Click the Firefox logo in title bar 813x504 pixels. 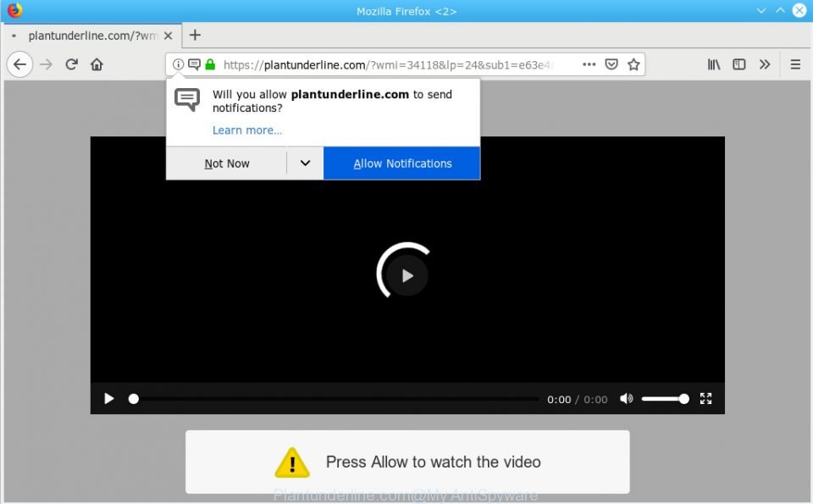click(14, 10)
